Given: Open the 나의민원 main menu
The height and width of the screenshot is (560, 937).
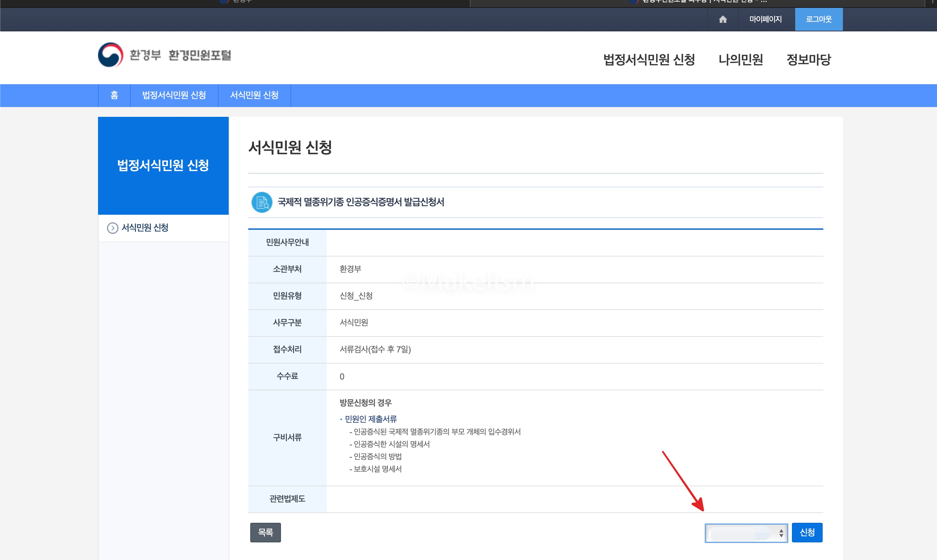Looking at the screenshot, I should [x=740, y=60].
